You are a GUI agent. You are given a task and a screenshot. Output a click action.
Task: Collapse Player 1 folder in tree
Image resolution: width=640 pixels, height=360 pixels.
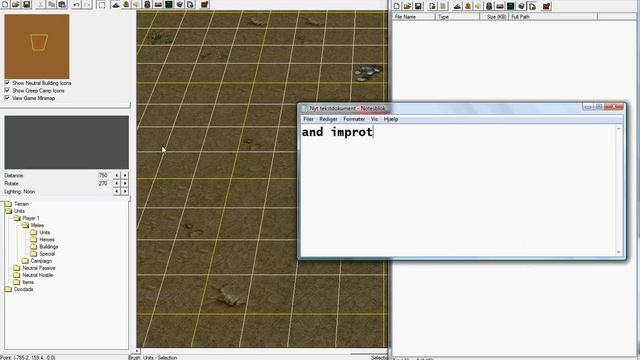pyautogui.click(x=27, y=218)
